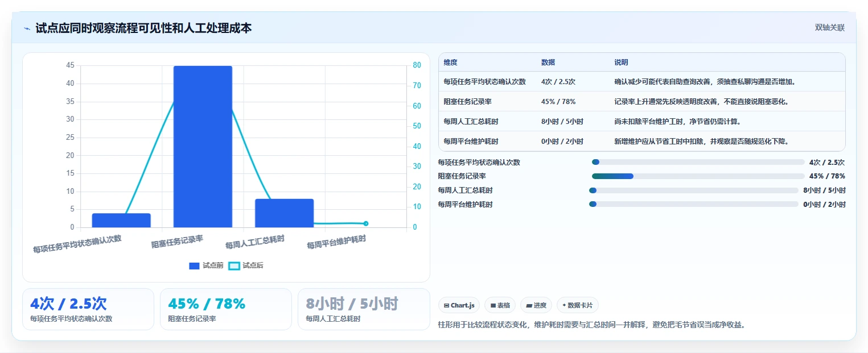The image size is (868, 353).
Task: Click the 每项任务平均状态确认次数 progress bar
Action: coord(698,162)
